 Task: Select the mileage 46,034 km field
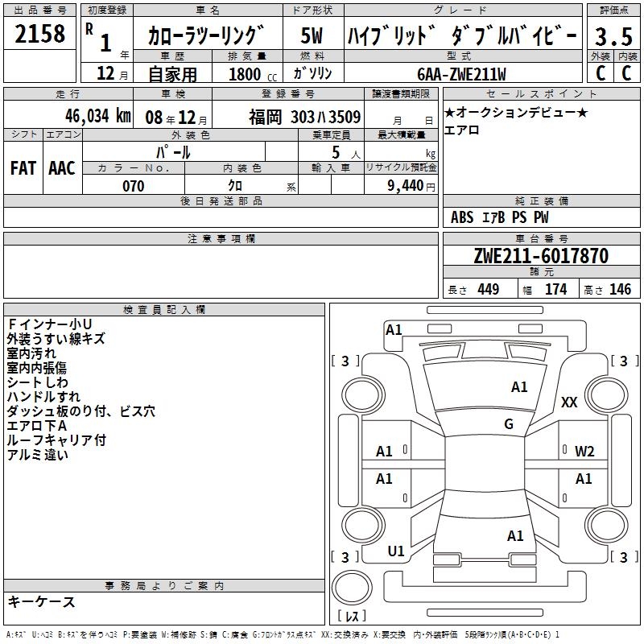click(68, 115)
